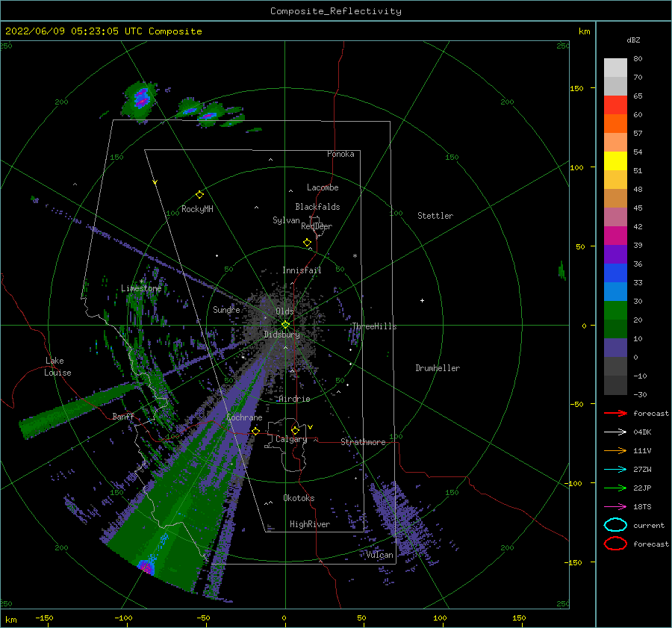This screenshot has height=628, width=672.
Task: Click the Calgary label
Action: click(x=291, y=439)
